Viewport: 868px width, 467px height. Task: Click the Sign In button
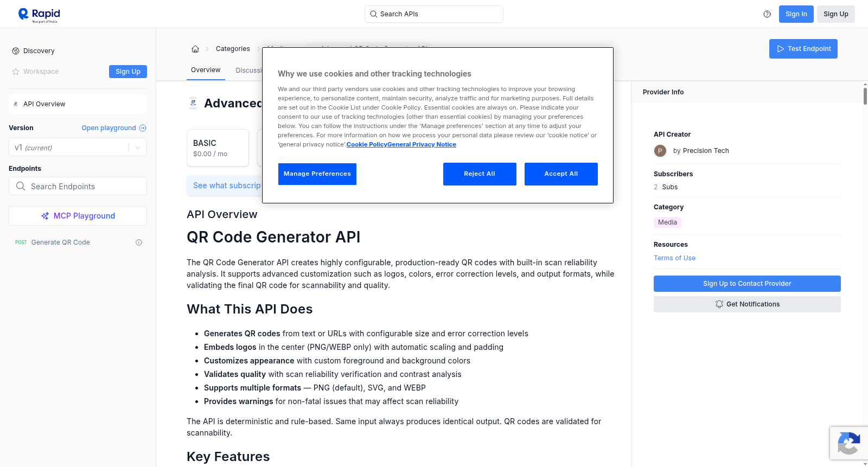[796, 14]
